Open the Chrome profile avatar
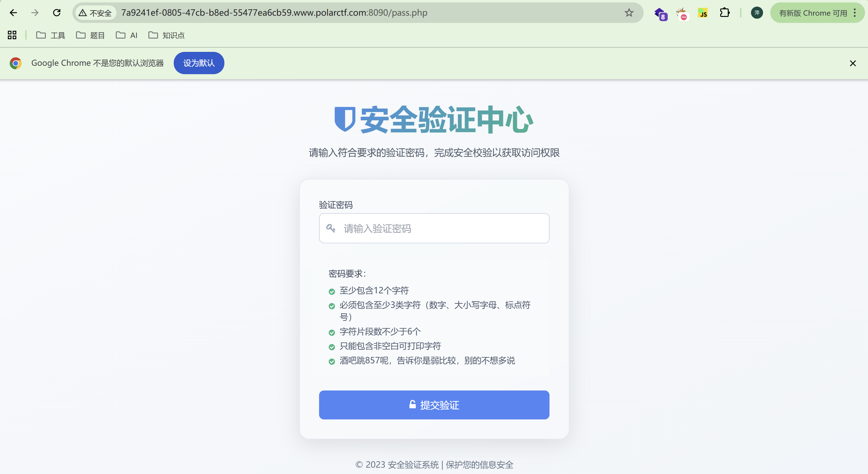This screenshot has width=868, height=474. point(756,13)
